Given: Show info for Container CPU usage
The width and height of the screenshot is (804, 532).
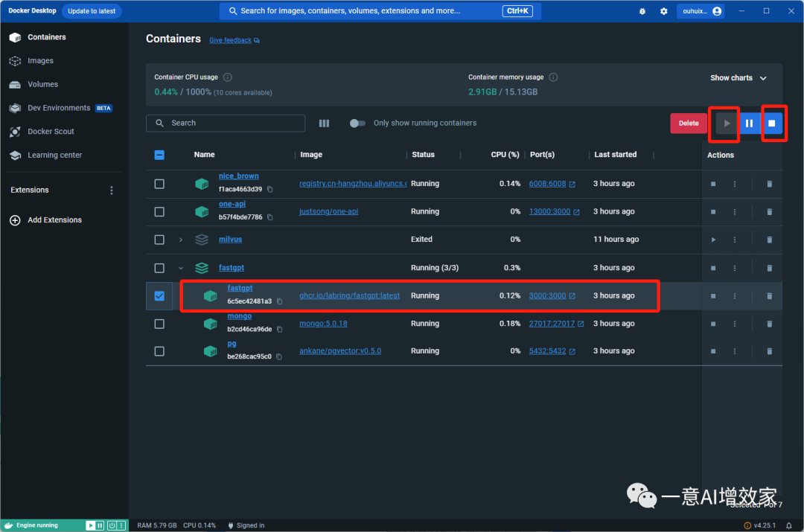Looking at the screenshot, I should [x=228, y=77].
